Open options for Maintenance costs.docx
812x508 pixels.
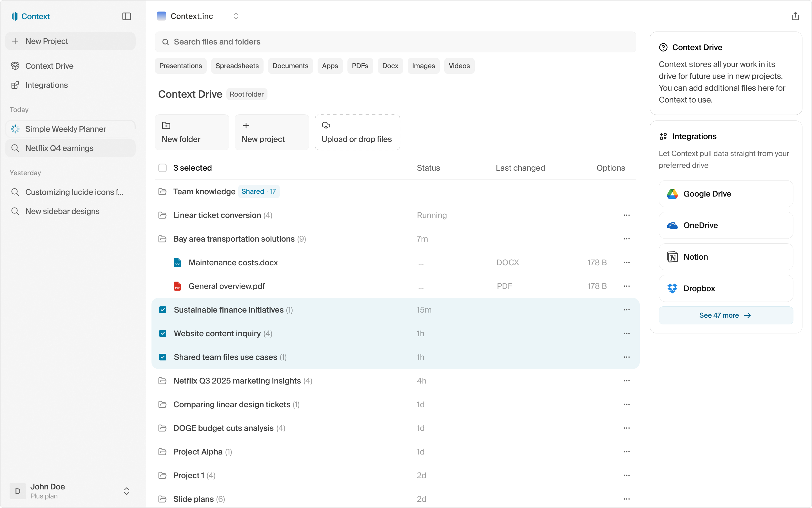pos(626,262)
